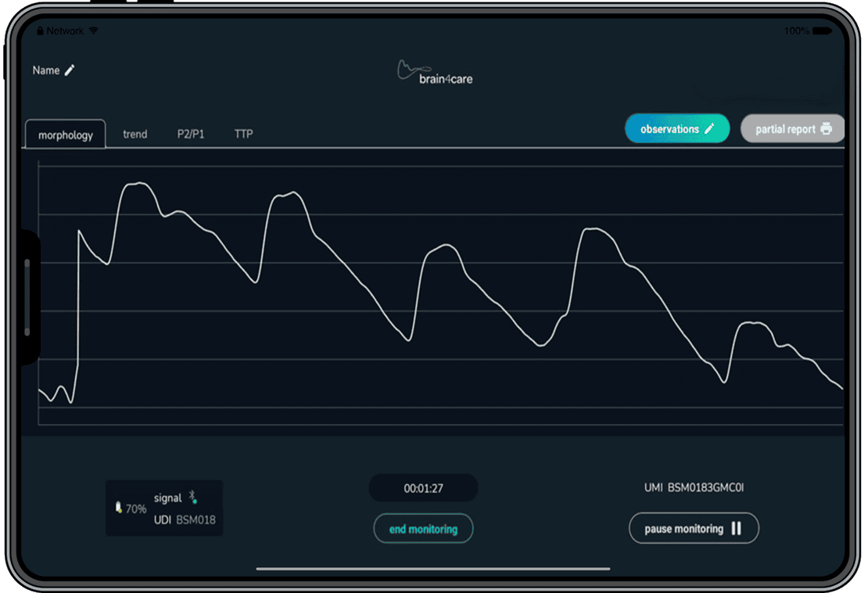Tap the Bluetooth signal icon

pos(193,497)
